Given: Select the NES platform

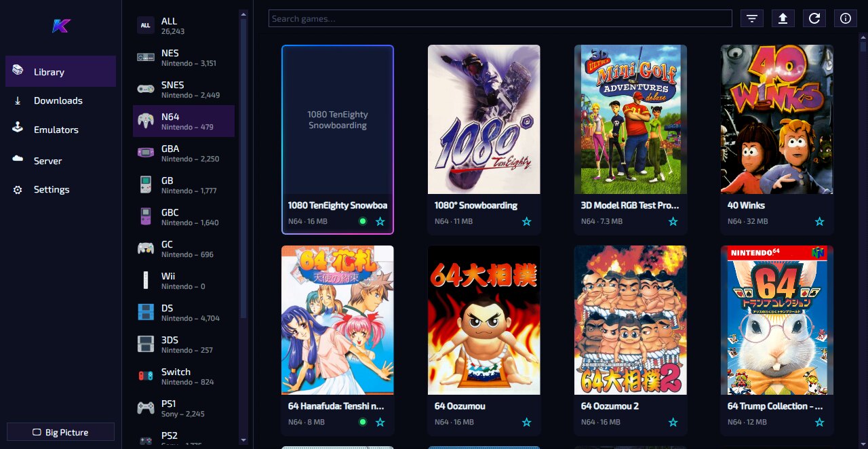Looking at the screenshot, I should click(x=184, y=58).
